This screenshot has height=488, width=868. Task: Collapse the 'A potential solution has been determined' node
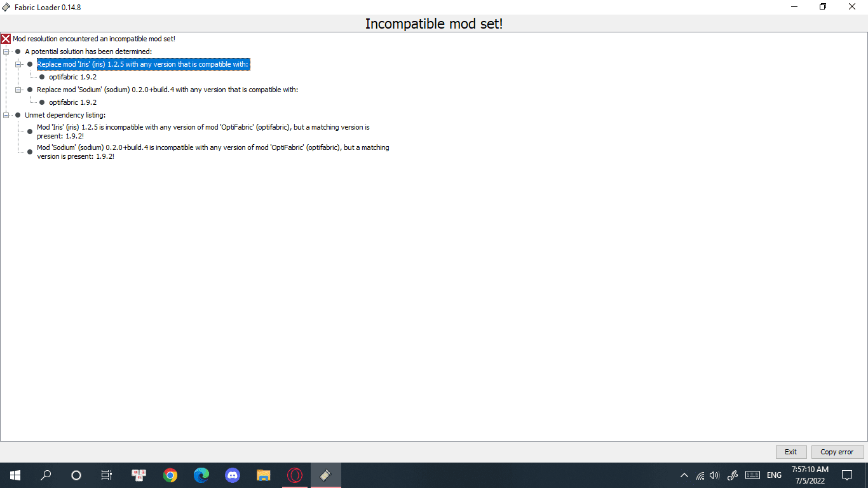coord(6,51)
